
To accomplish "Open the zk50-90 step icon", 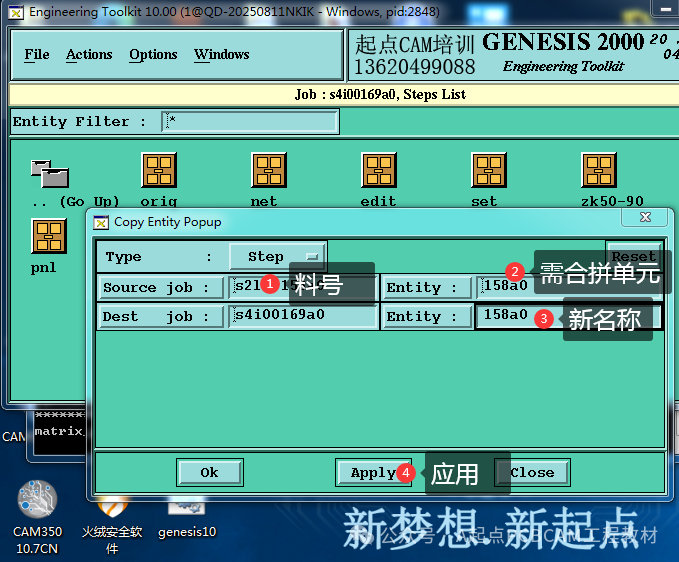I will 599,170.
